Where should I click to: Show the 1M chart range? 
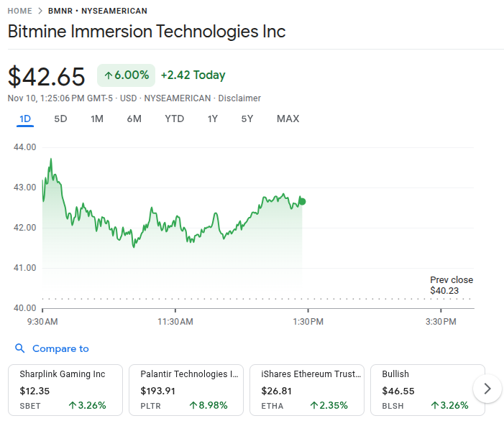tap(97, 119)
